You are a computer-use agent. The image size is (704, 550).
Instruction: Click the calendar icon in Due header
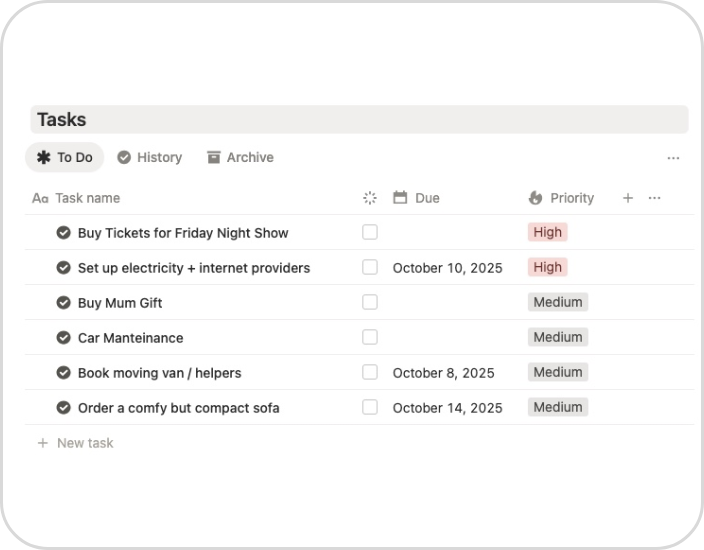click(400, 198)
